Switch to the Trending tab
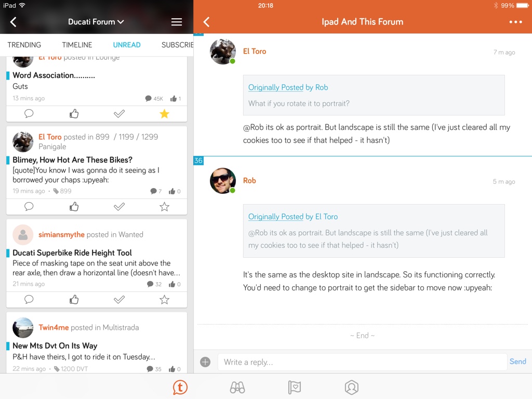Image resolution: width=532 pixels, height=399 pixels. 24,45
